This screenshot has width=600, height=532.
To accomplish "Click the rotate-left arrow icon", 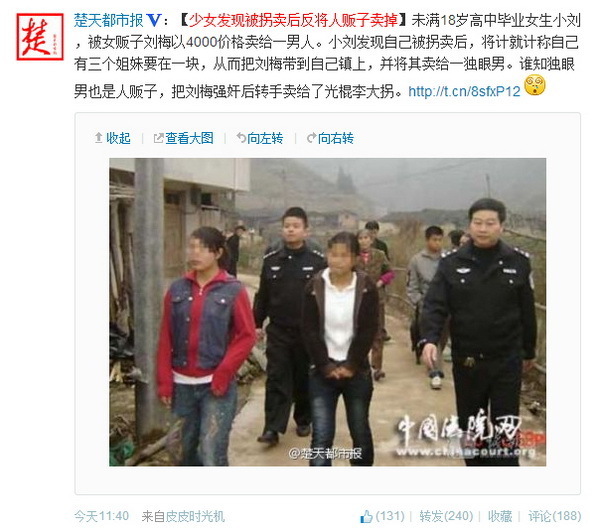I will point(241,138).
